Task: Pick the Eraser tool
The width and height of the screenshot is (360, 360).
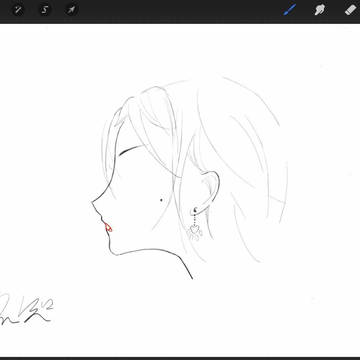Action: (350, 10)
